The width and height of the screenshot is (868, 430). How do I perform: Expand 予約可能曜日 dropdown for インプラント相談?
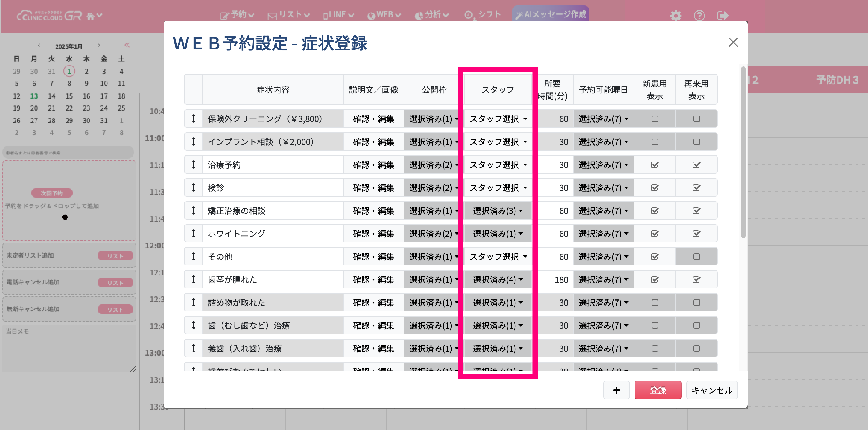pos(603,142)
